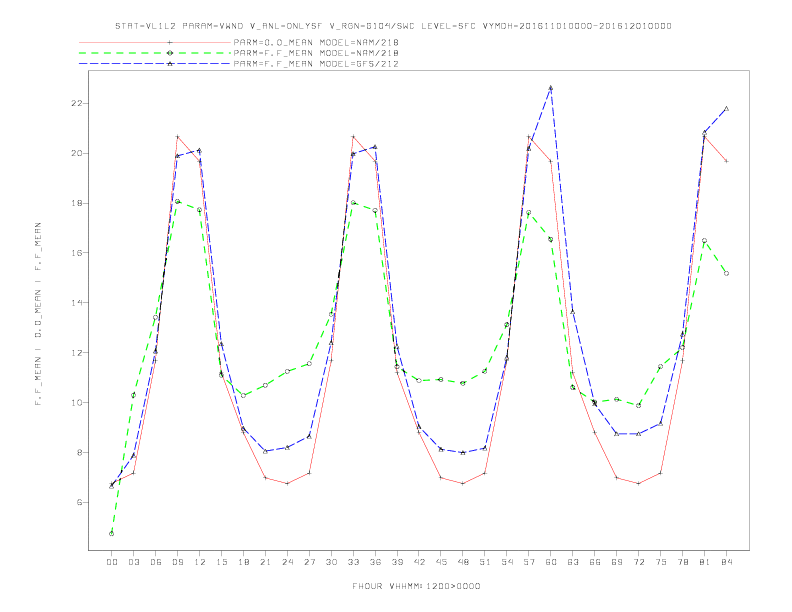This screenshot has height=612, width=792.
Task: Click x-axis tick label 60
Action: tap(551, 562)
